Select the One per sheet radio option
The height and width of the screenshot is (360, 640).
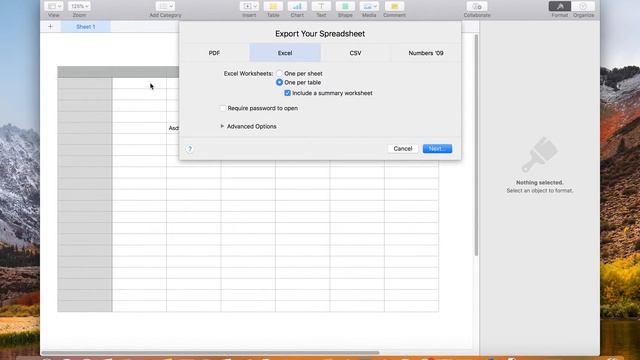coord(279,73)
